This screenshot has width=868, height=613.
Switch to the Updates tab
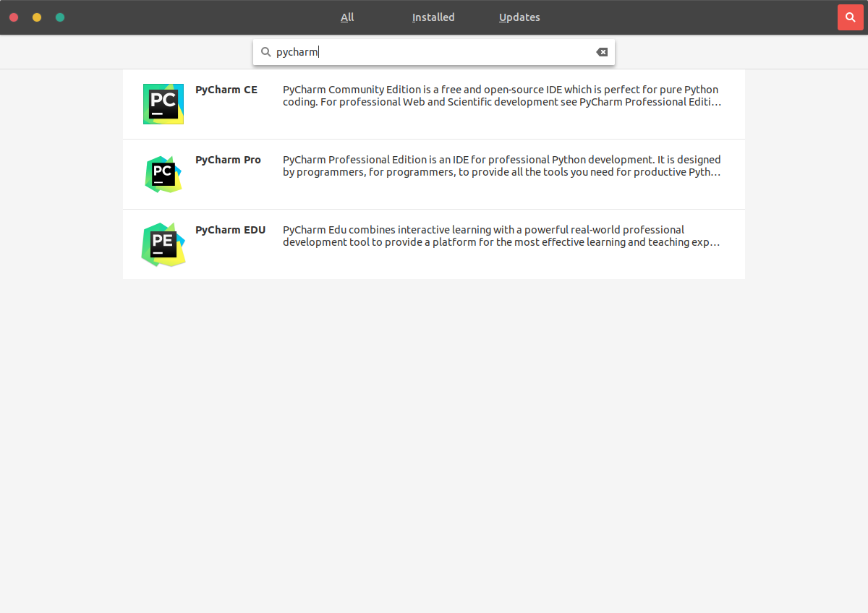[519, 17]
